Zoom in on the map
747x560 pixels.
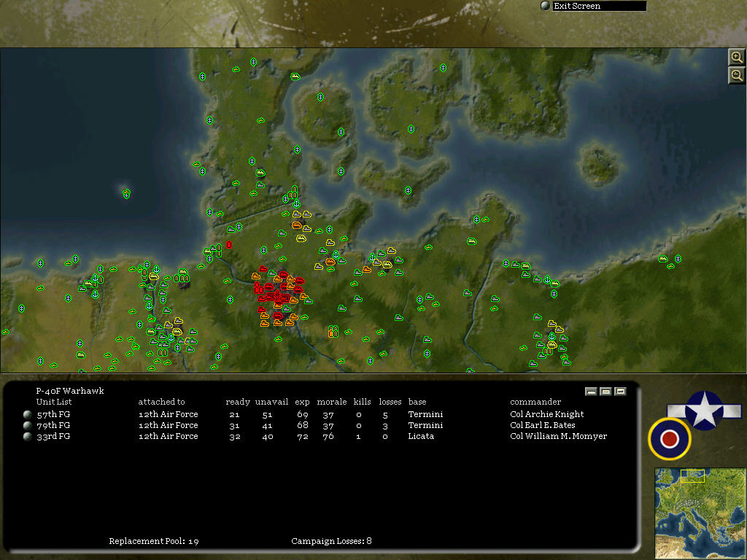click(x=737, y=58)
